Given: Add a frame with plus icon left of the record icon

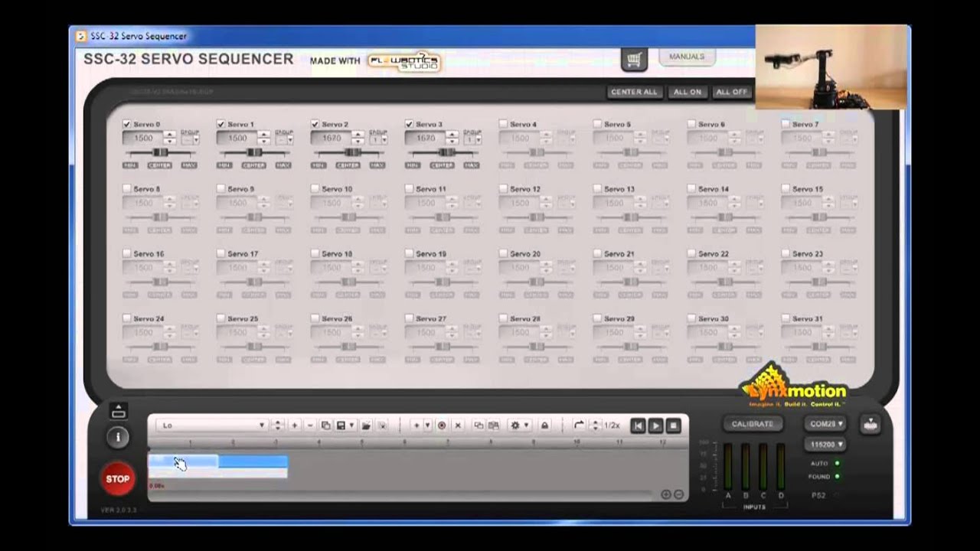Looking at the screenshot, I should coord(416,425).
